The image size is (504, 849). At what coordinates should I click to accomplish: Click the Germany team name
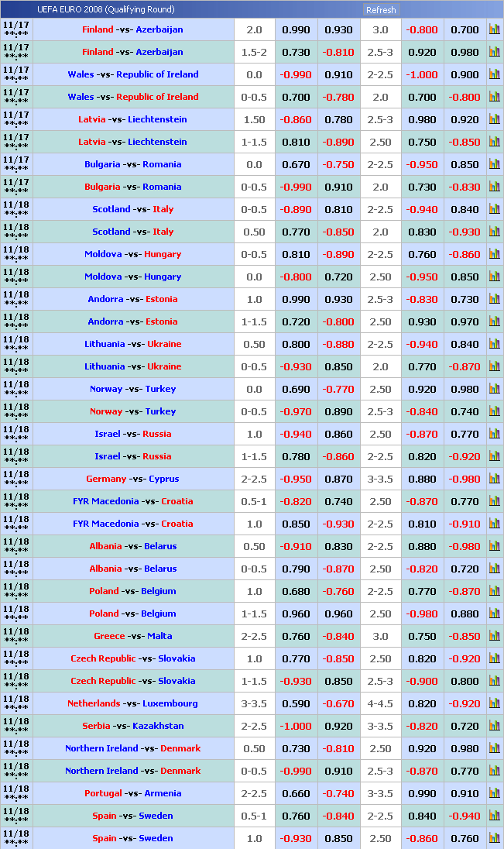pos(106,479)
